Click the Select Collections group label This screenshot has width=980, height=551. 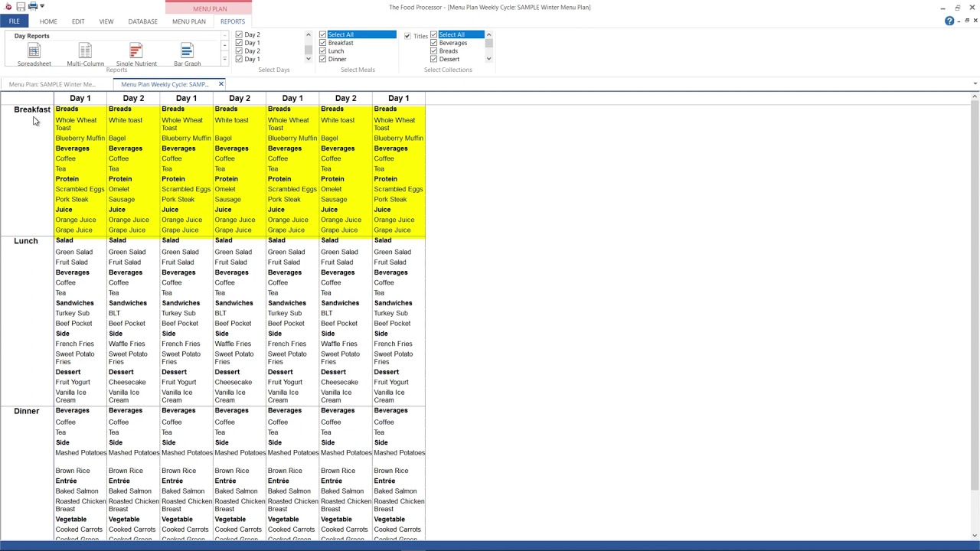click(448, 70)
